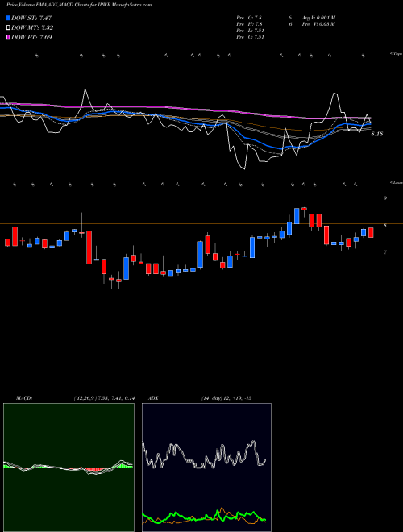The image size is (403, 532).
Task: Click the 'Avg V: 0.001 M' volume text
Action: [318, 18]
